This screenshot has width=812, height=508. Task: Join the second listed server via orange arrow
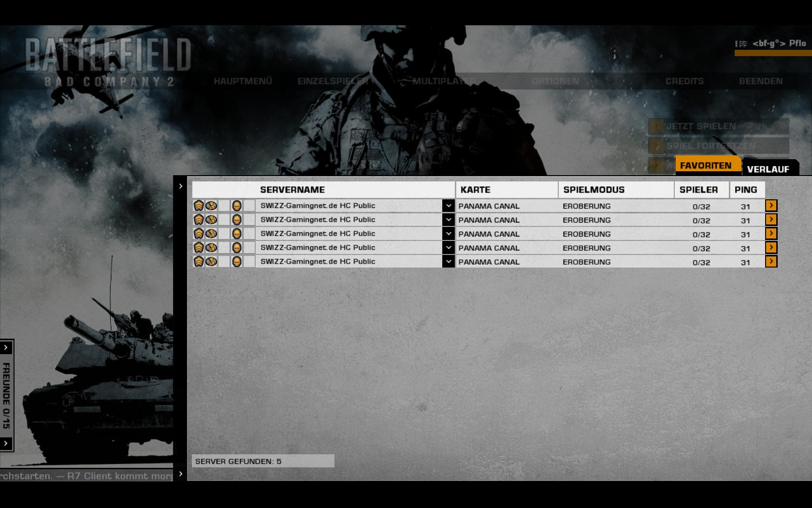coord(771,220)
